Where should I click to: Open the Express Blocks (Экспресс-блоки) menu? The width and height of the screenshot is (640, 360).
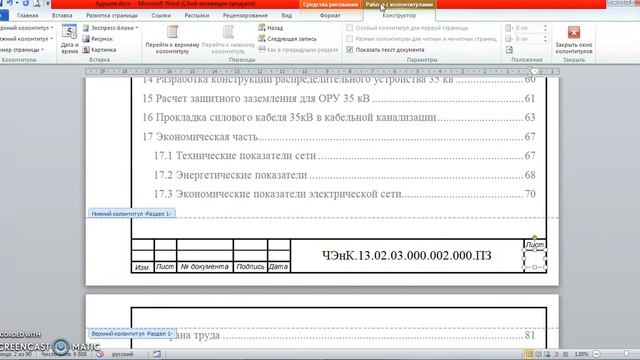click(111, 28)
